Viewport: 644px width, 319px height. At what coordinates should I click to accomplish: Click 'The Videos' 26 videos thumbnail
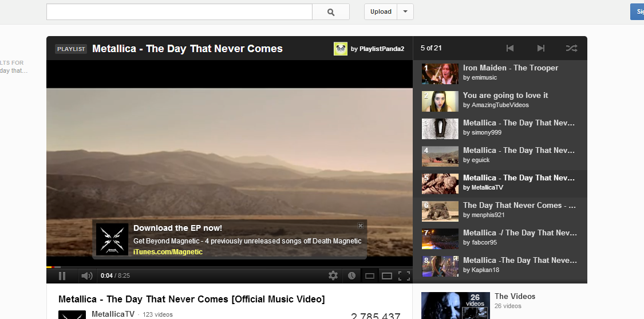coord(456,305)
